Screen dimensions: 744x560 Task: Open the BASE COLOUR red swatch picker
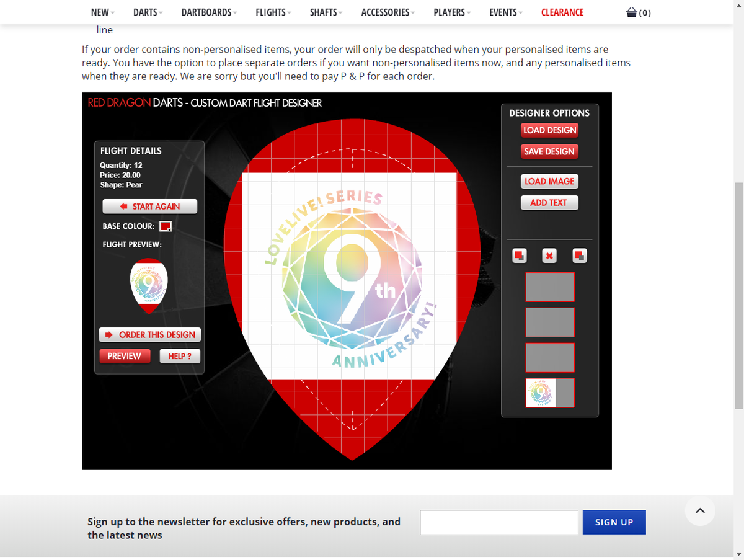pos(166,226)
